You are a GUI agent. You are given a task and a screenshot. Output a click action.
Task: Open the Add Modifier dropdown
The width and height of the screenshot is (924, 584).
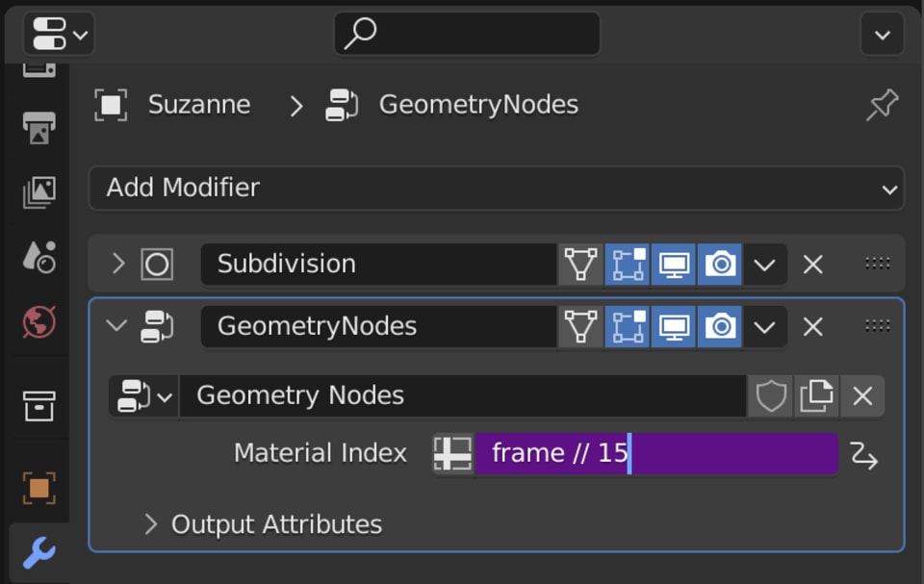[496, 188]
